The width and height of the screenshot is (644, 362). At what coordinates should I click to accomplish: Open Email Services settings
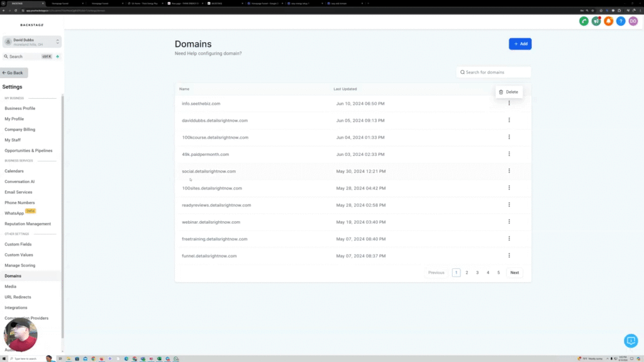[18, 192]
